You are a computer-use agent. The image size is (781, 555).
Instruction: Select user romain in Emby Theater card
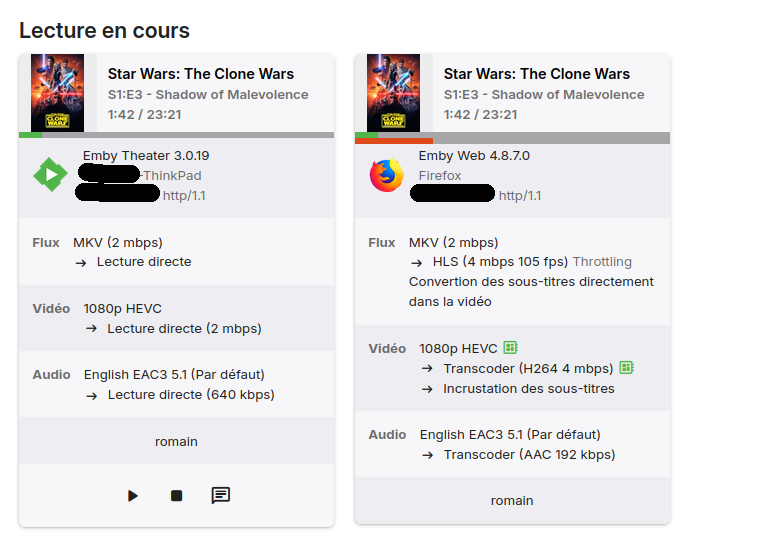(176, 441)
